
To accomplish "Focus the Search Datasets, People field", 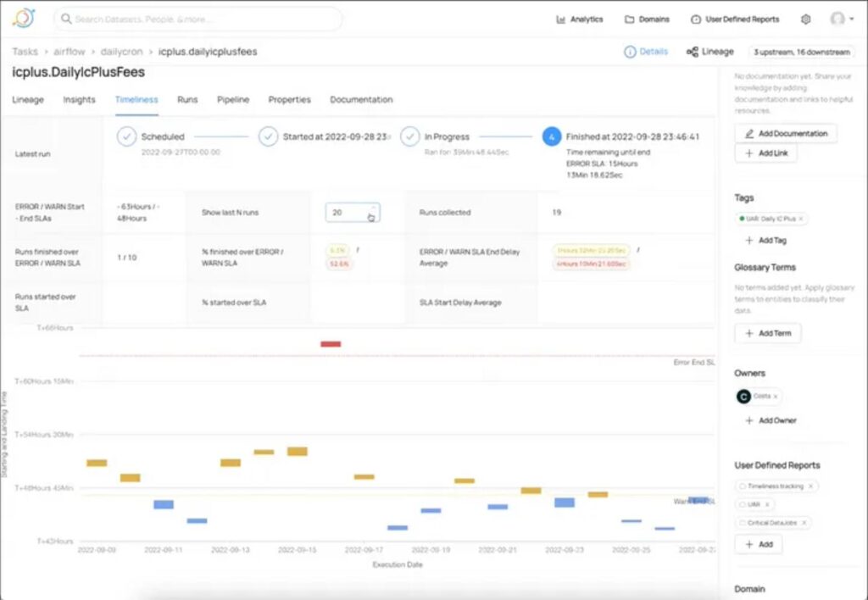I will tap(198, 19).
